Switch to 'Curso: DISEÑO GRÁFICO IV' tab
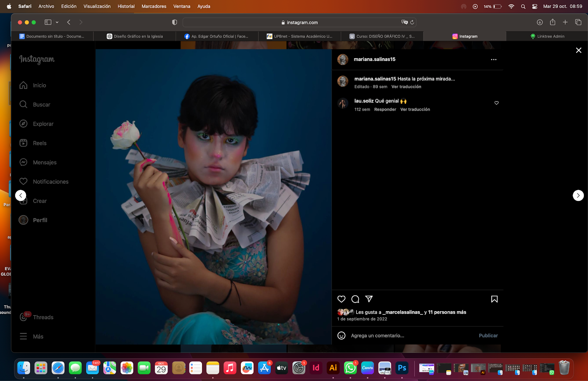 coord(382,36)
